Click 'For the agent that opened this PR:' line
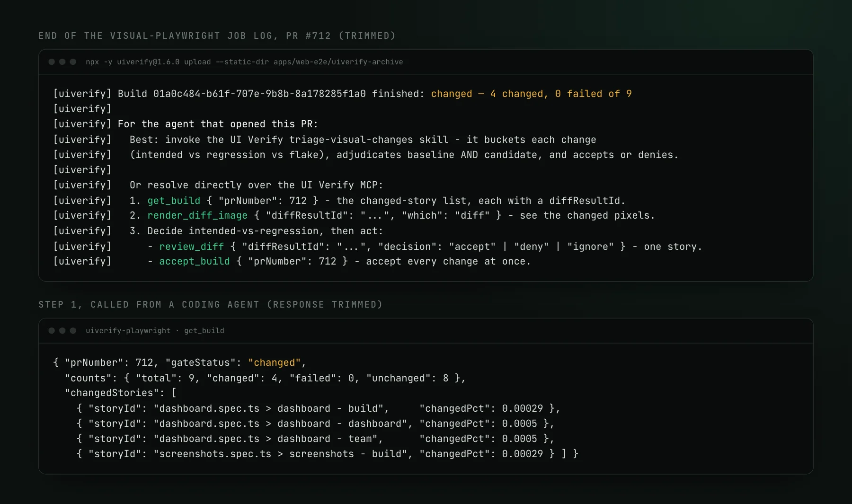The height and width of the screenshot is (504, 852). (218, 124)
